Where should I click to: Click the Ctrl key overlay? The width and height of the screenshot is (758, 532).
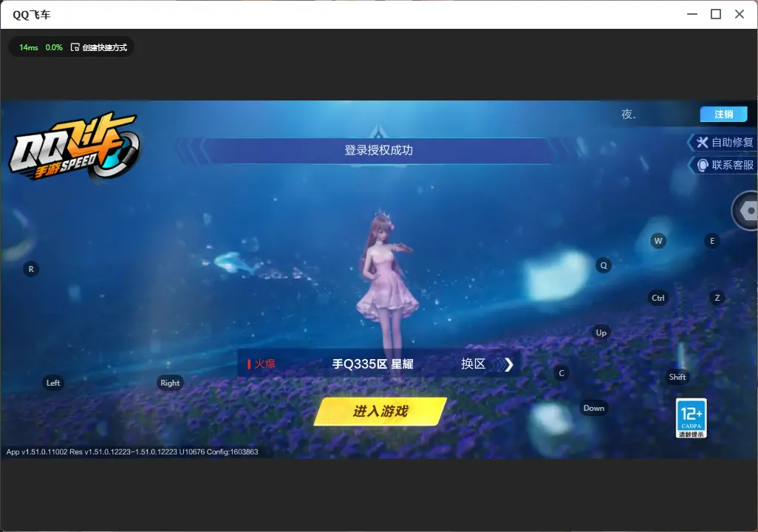(658, 298)
